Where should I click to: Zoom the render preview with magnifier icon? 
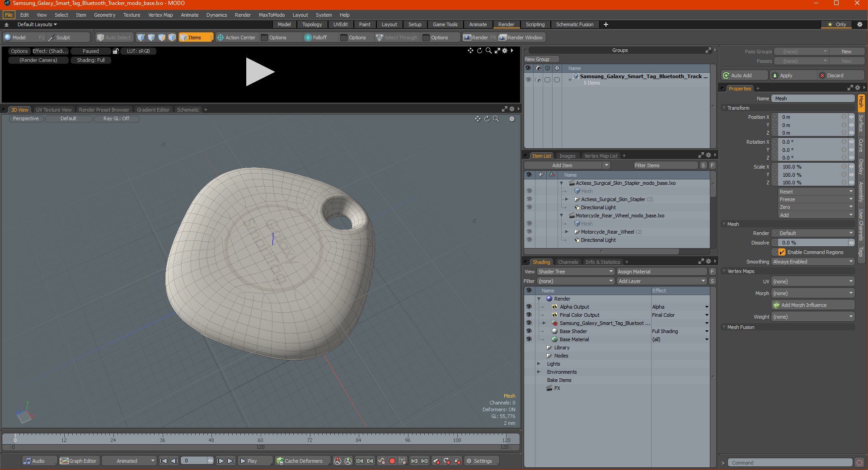click(x=488, y=51)
